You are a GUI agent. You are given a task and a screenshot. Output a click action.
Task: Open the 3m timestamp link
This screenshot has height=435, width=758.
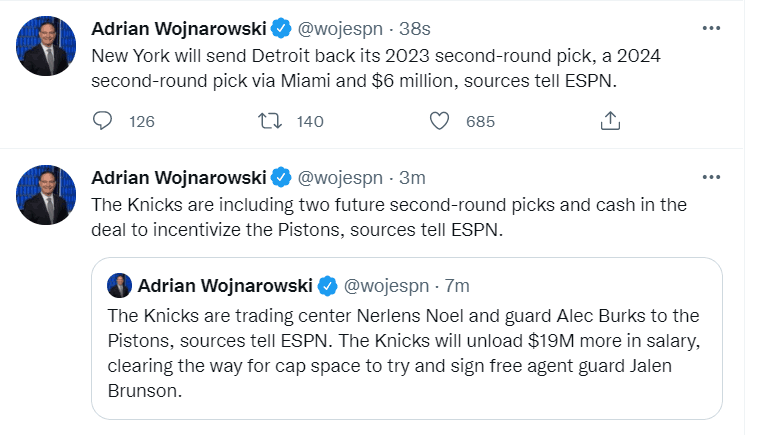(412, 178)
